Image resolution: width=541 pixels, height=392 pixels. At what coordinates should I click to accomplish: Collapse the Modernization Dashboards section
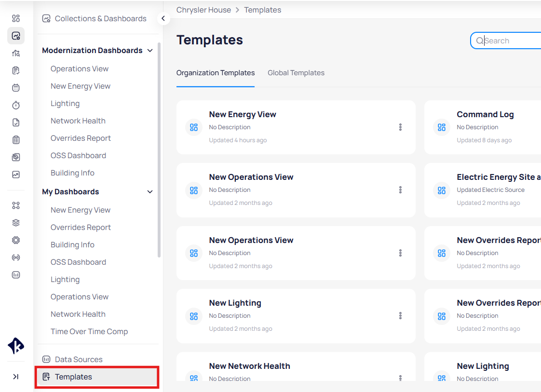[150, 51]
